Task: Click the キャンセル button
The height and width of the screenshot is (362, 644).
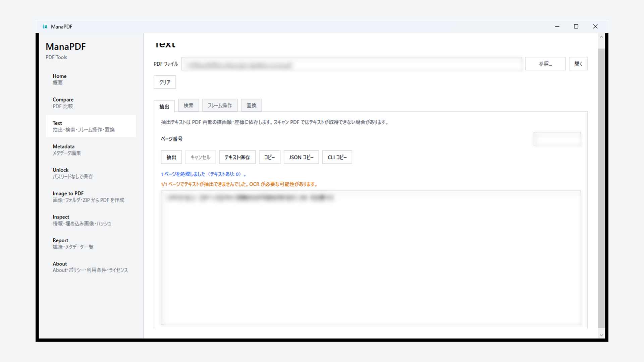Action: [200, 157]
